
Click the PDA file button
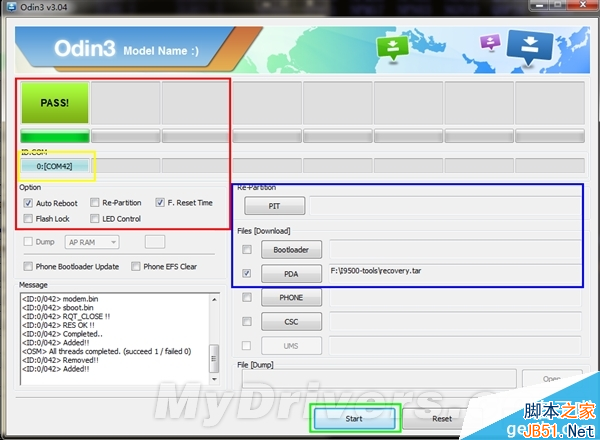291,274
